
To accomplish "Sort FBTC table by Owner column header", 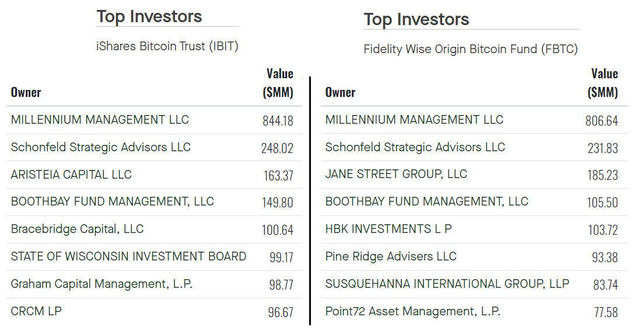I will (x=340, y=92).
